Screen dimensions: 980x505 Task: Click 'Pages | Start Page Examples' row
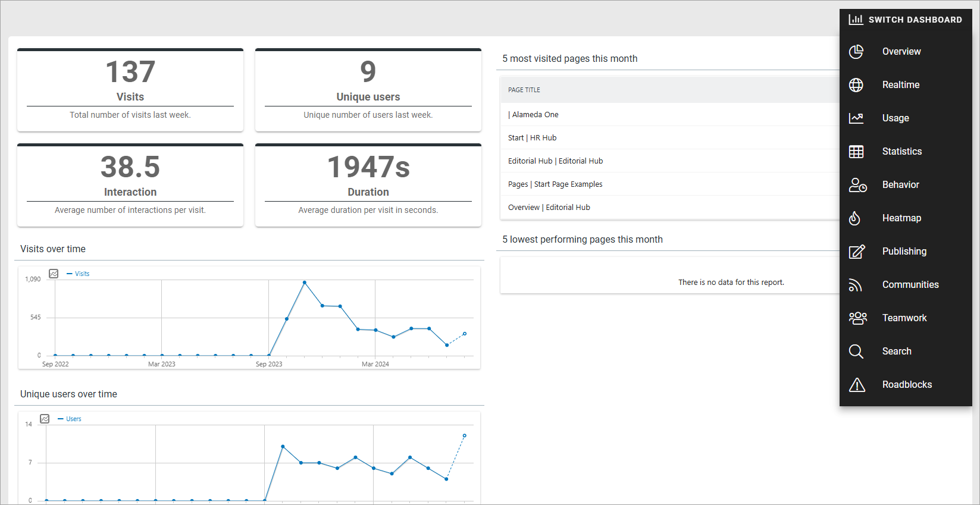670,184
